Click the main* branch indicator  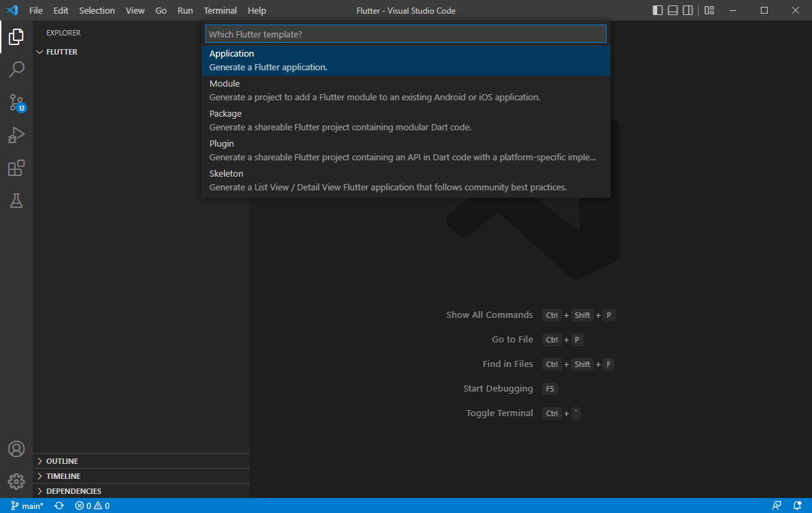point(27,505)
